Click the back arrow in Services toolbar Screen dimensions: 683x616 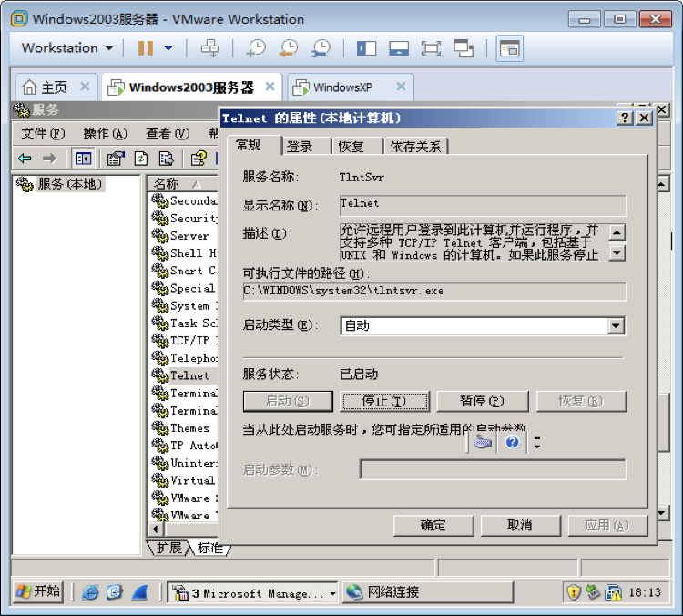tap(25, 159)
